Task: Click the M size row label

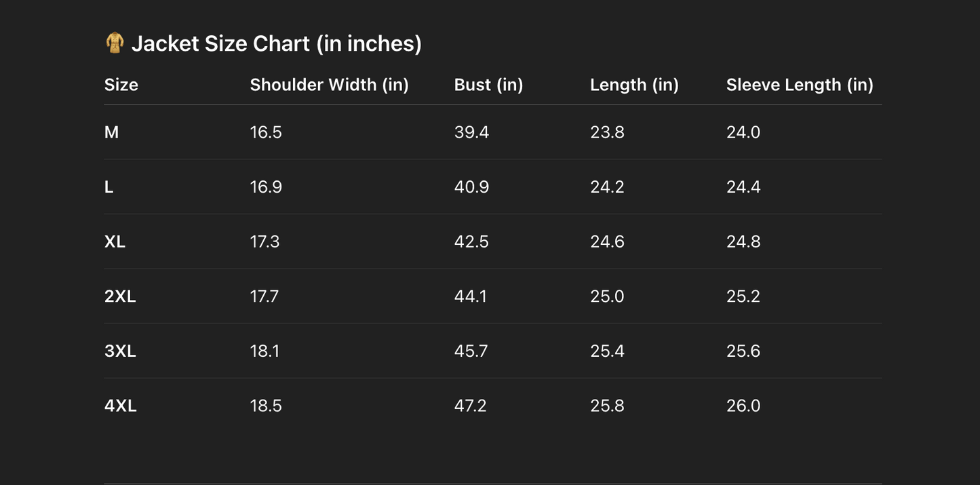Action: coord(112,132)
